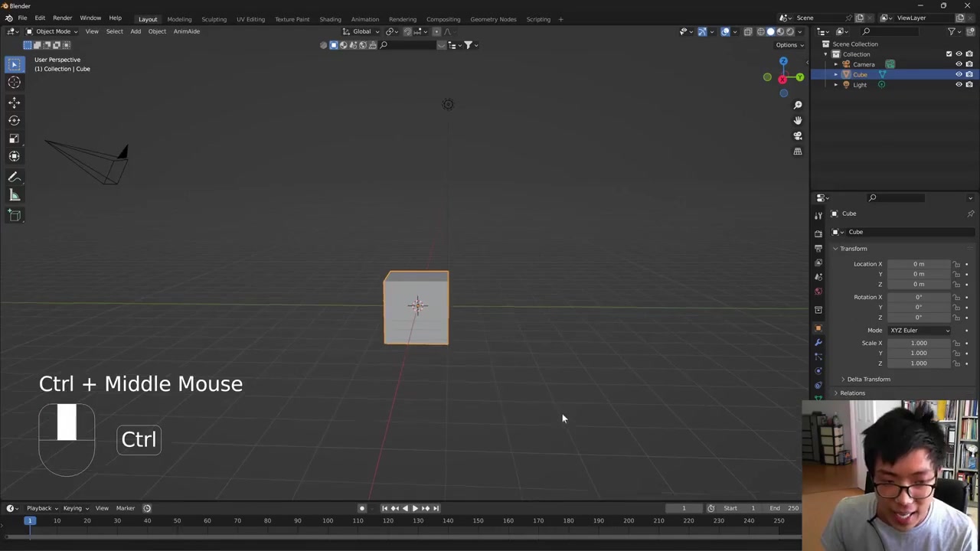Select the Move tool
Screen dimensions: 980x551
click(14, 103)
